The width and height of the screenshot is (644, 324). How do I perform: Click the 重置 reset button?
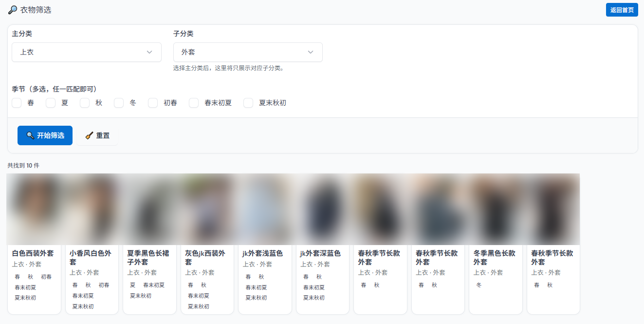click(x=97, y=135)
